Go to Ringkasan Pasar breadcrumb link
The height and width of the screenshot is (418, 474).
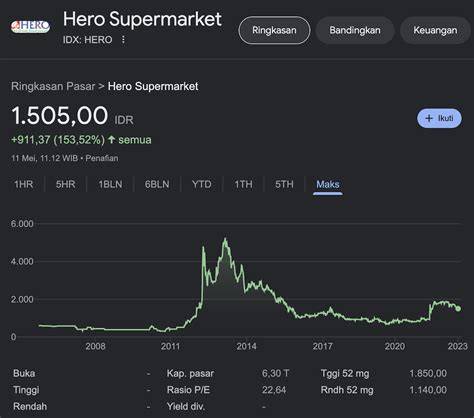pyautogui.click(x=53, y=86)
